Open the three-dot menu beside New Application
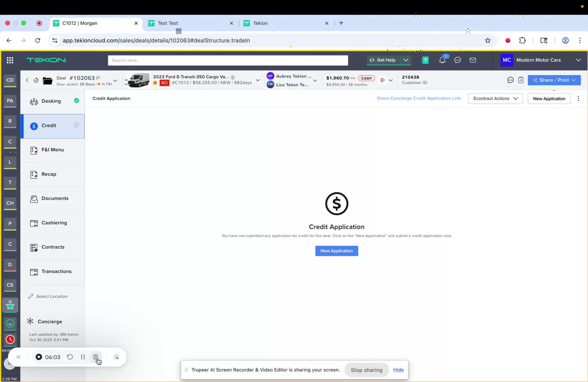Viewport: 588px width, 382px height. point(578,99)
